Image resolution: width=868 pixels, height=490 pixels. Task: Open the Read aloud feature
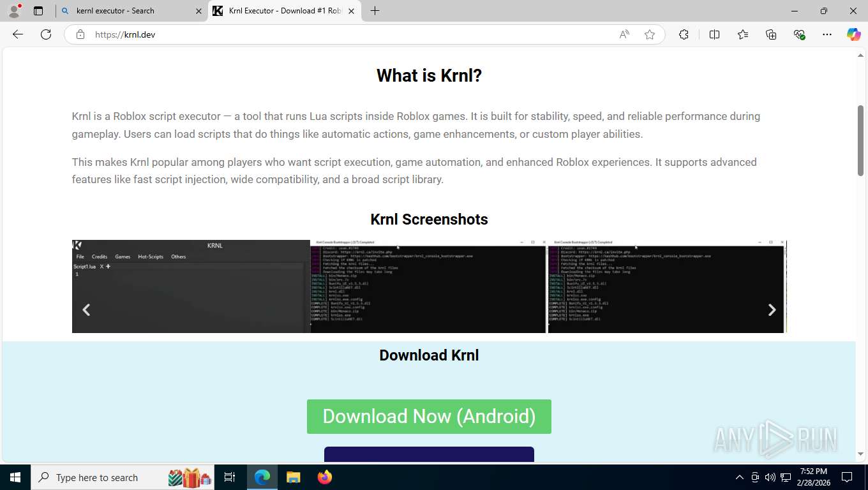(x=624, y=34)
